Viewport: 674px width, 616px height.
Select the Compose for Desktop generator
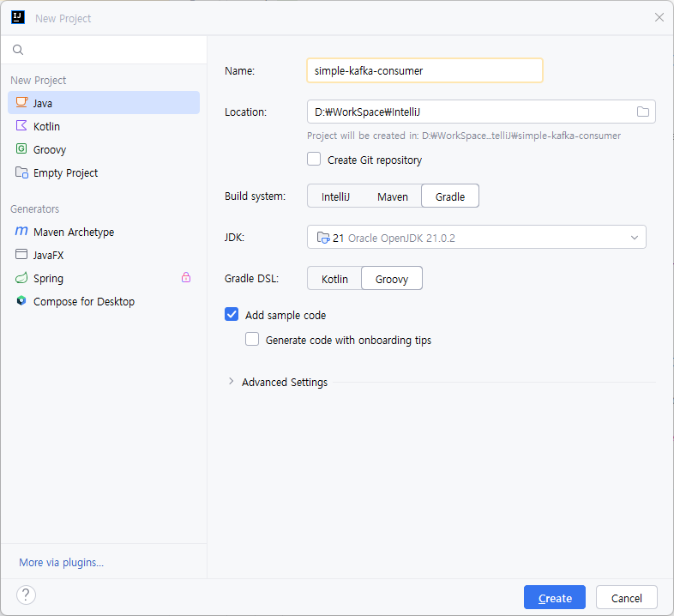(104, 301)
